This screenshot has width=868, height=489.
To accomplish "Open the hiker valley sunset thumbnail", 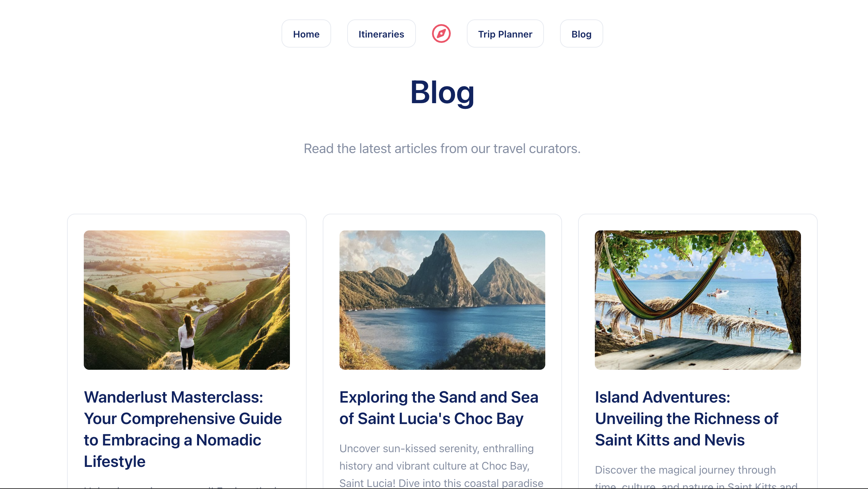I will 187,300.
